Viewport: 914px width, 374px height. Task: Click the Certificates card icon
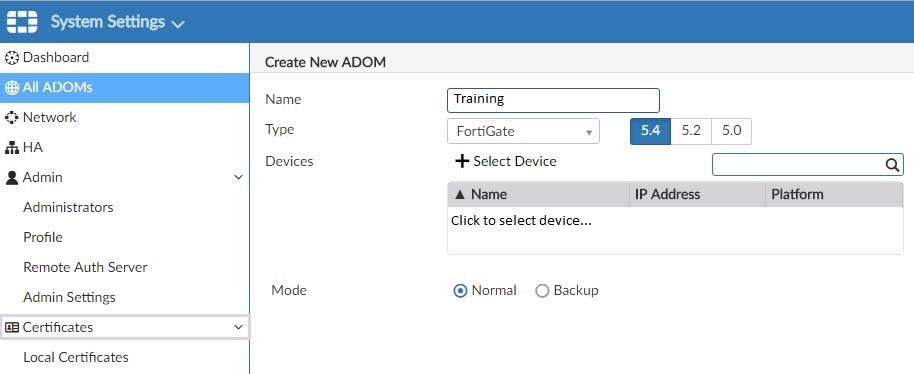coord(12,327)
